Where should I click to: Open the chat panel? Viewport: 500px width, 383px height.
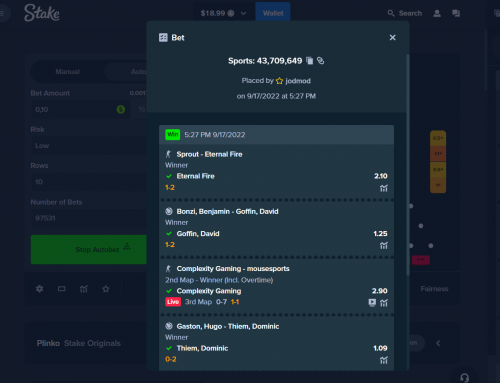[x=456, y=13]
